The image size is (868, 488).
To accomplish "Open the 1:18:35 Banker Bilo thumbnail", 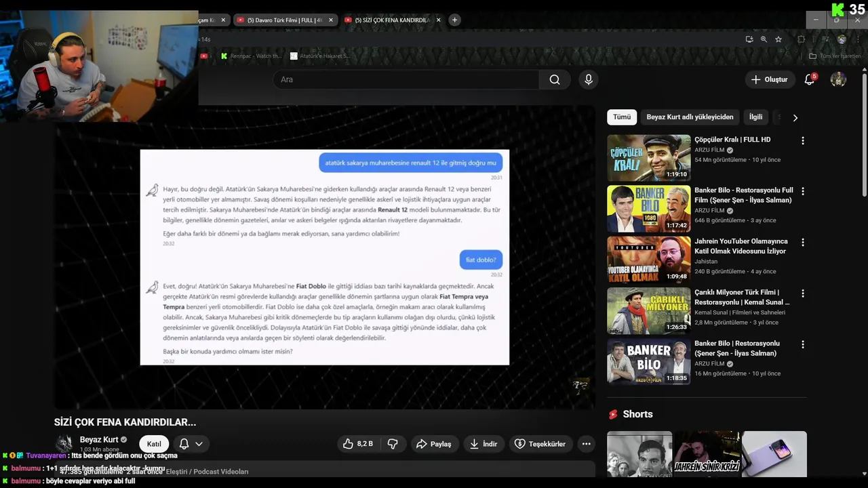I will tap(648, 362).
